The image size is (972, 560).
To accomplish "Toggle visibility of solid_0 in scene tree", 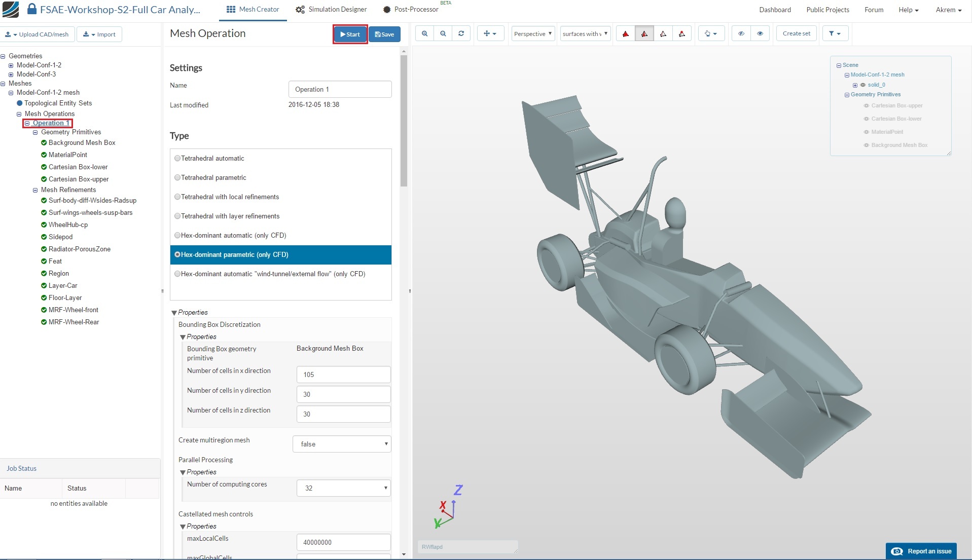I will coord(862,85).
